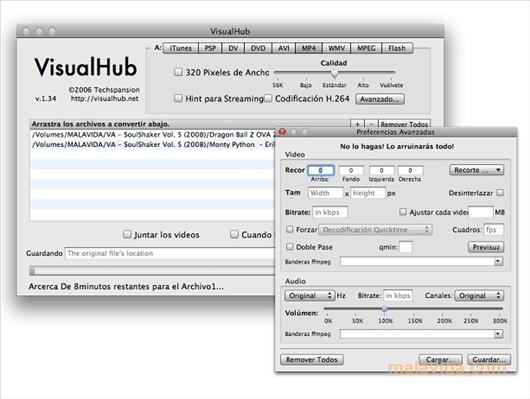Click Remover Todos in Preferencias Avanzadas
Image resolution: width=530 pixels, height=399 pixels.
(x=312, y=359)
